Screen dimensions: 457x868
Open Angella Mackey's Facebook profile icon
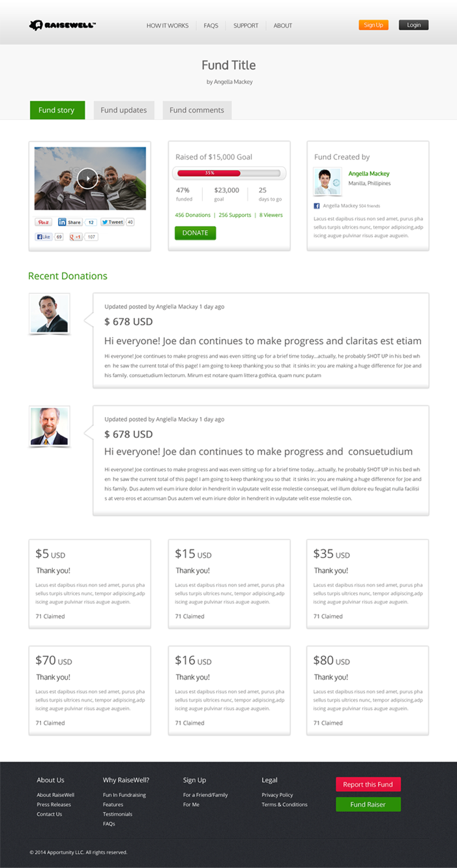[x=317, y=206]
